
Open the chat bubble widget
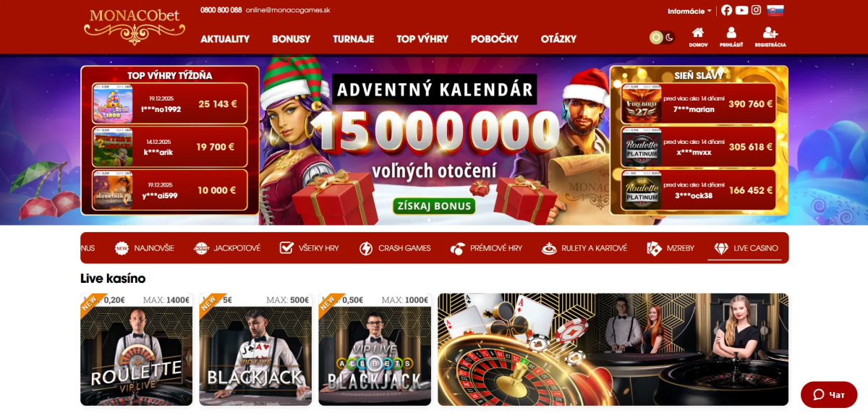click(x=829, y=395)
